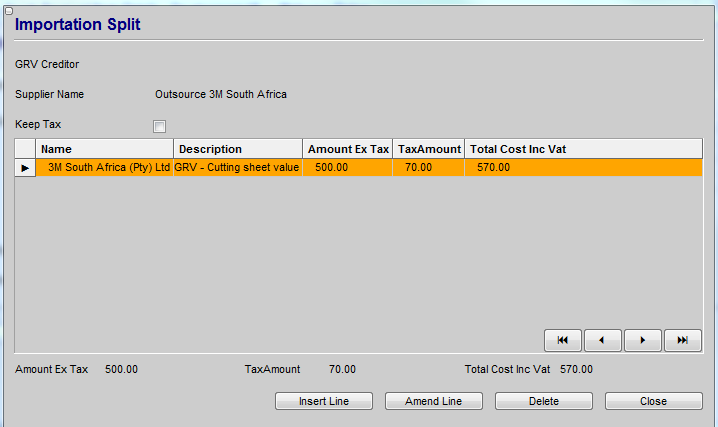Jump to last record navigation button

tap(682, 340)
